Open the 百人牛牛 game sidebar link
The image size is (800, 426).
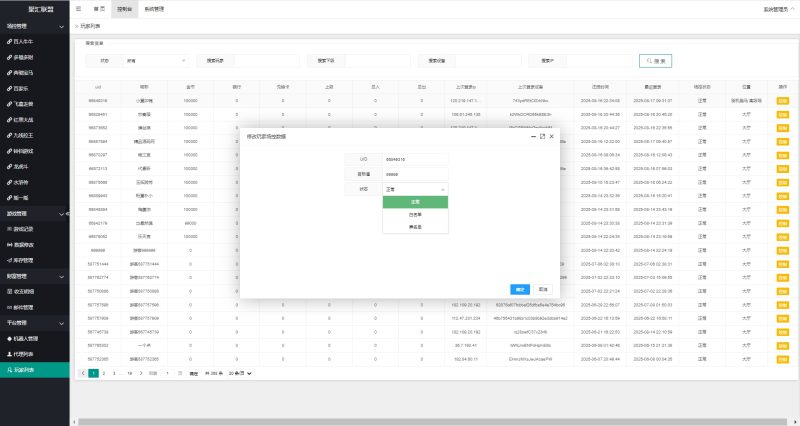tap(25, 41)
